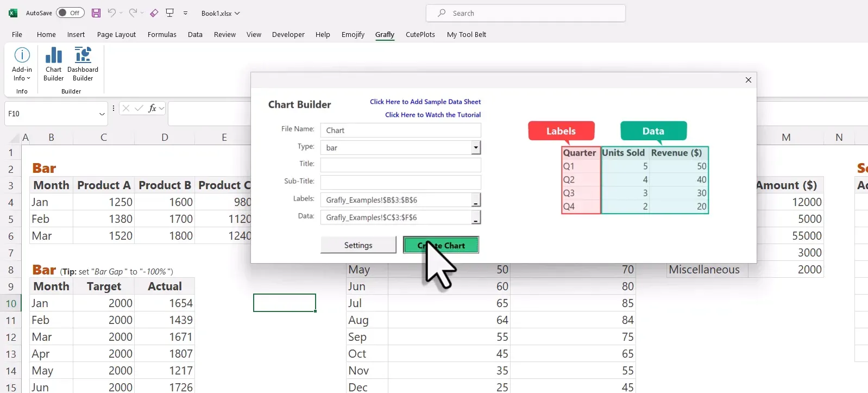Click the Redo arrow icon
Image resolution: width=868 pixels, height=393 pixels.
pyautogui.click(x=133, y=13)
